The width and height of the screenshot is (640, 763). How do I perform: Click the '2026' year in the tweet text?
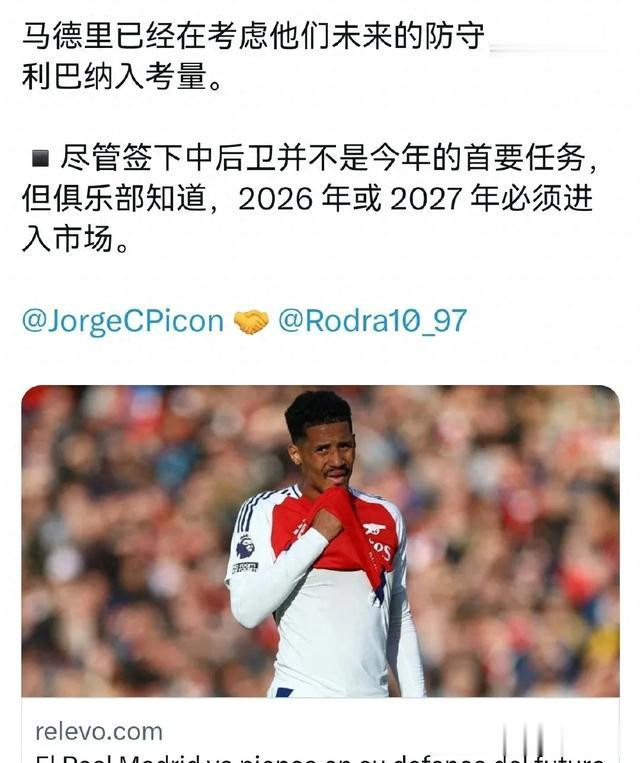275,199
